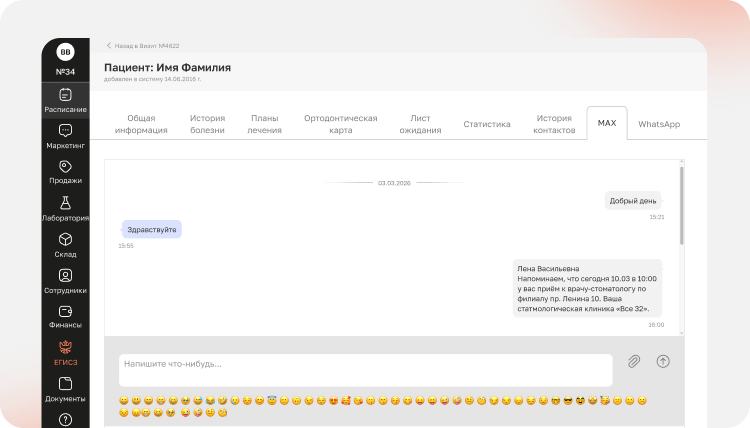Click the 03.03.2026 date separator
This screenshot has width=750, height=428.
[394, 183]
